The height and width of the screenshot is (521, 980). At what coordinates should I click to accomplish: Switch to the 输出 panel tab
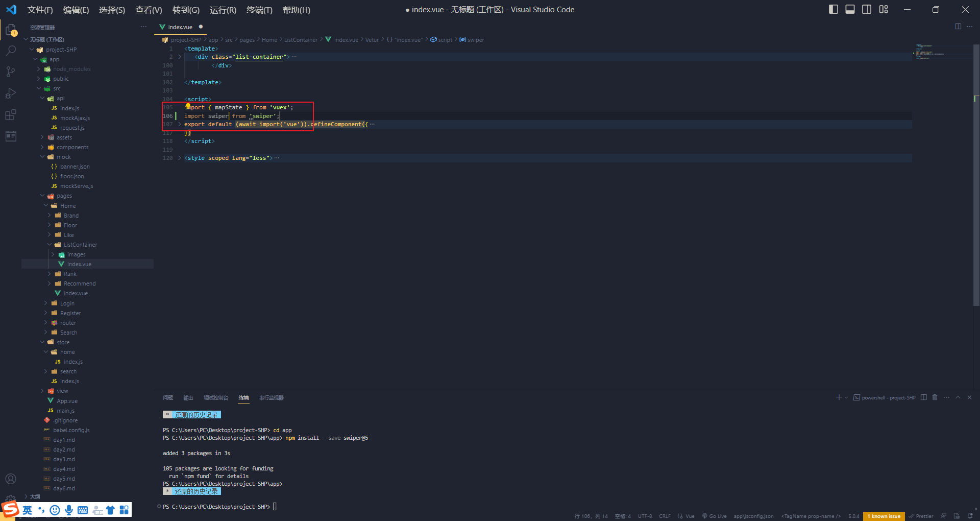coord(188,397)
